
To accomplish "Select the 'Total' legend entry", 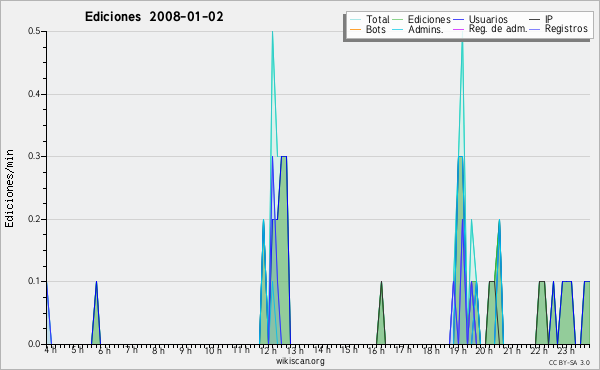I will (x=370, y=19).
